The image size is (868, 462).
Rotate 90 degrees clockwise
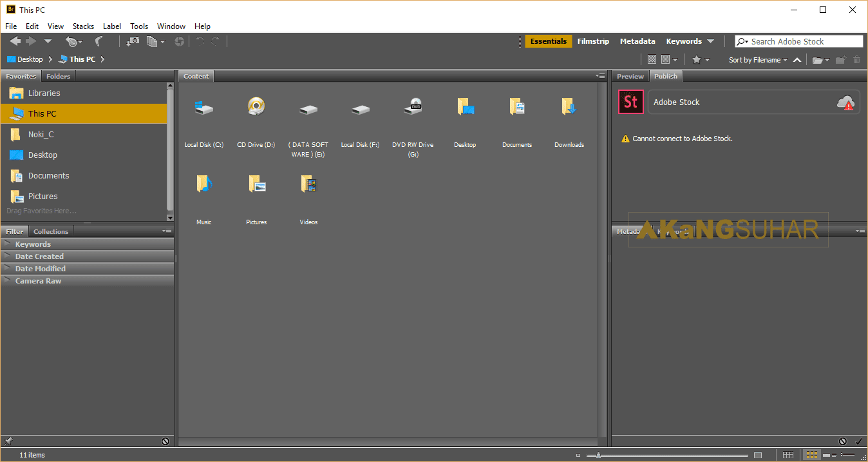point(216,41)
